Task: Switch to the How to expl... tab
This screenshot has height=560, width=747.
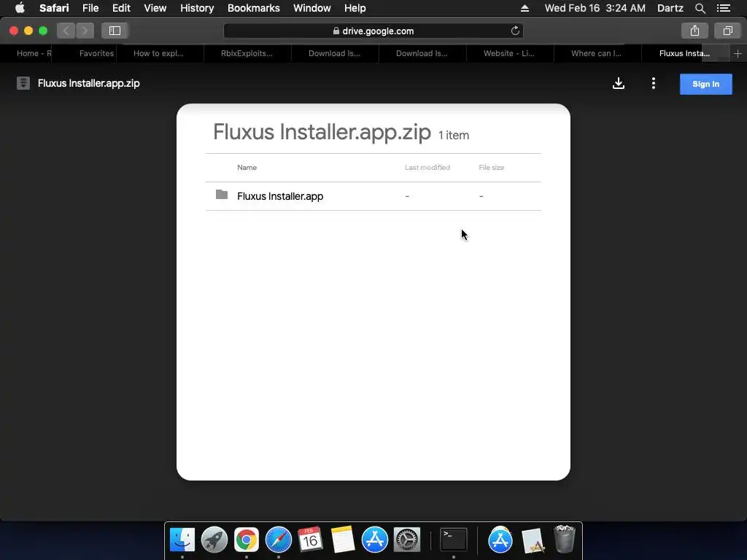Action: click(x=160, y=53)
